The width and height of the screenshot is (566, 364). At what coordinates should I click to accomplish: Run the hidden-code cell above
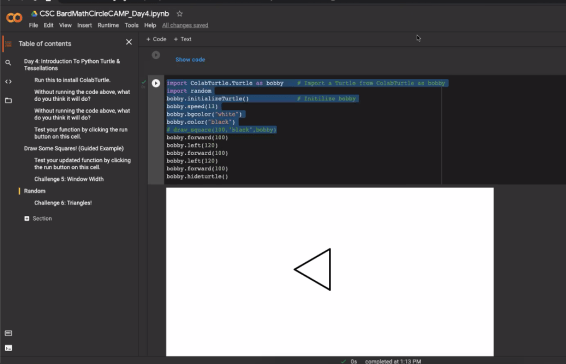click(x=156, y=55)
